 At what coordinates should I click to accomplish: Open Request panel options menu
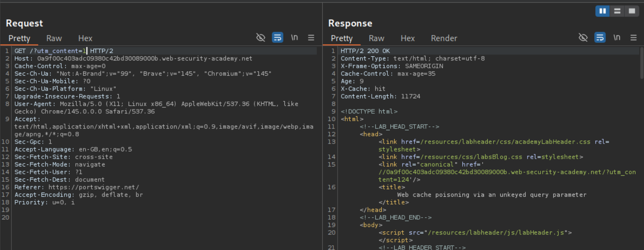point(311,38)
